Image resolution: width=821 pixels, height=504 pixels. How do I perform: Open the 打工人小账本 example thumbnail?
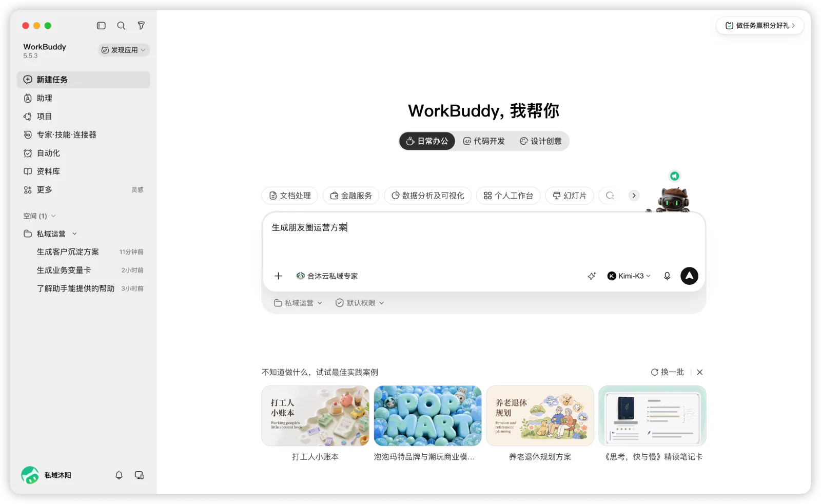pyautogui.click(x=315, y=416)
